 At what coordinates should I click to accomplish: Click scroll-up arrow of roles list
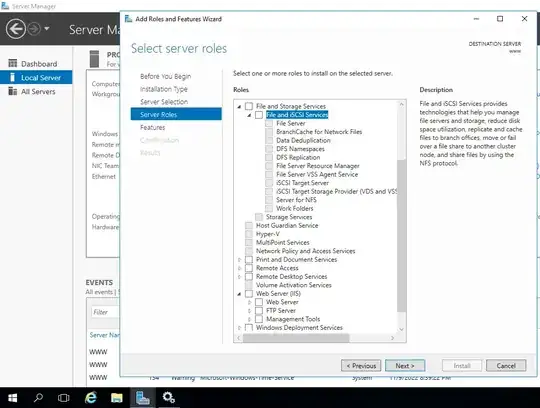pos(401,104)
